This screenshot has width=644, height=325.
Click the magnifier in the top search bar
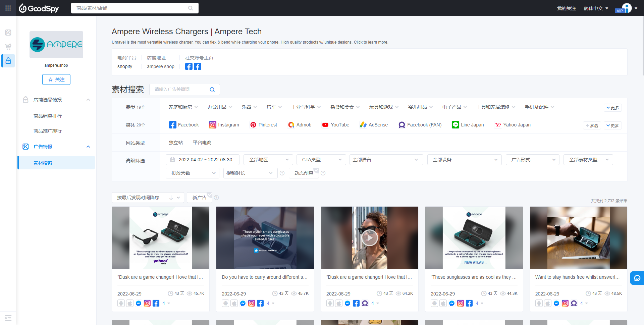click(191, 8)
